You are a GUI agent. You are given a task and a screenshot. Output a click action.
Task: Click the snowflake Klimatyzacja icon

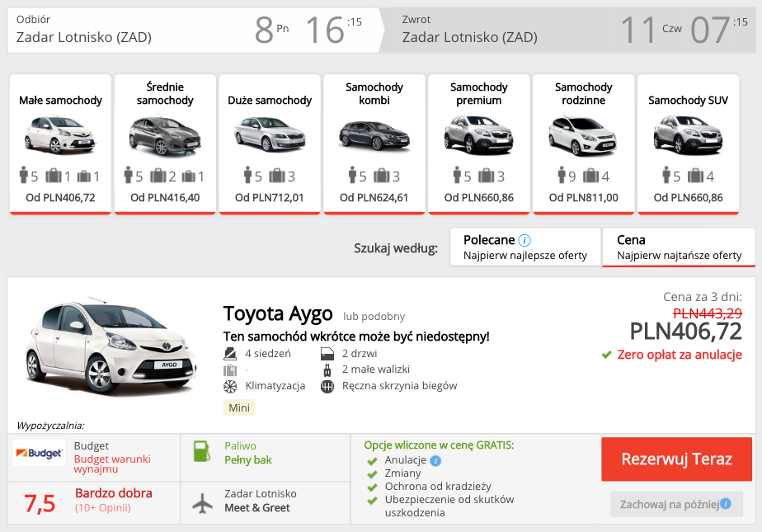[230, 386]
